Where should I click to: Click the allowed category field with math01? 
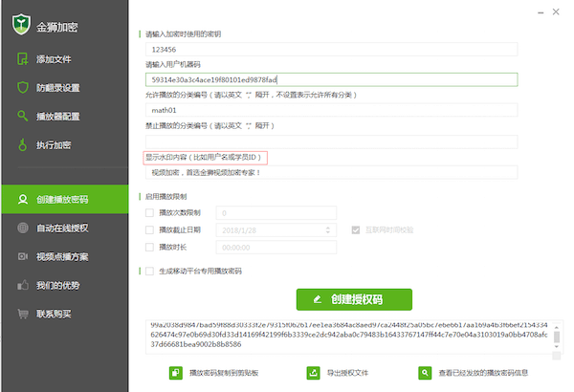coord(331,110)
